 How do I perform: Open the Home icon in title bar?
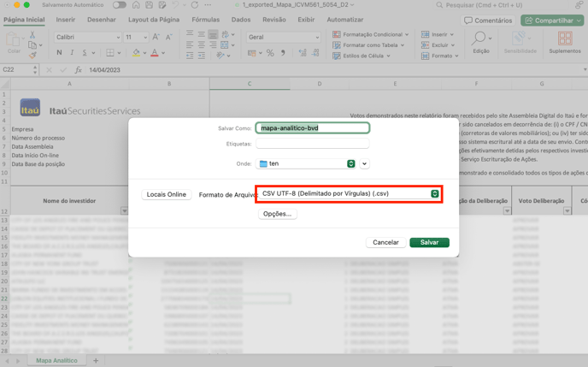click(136, 5)
